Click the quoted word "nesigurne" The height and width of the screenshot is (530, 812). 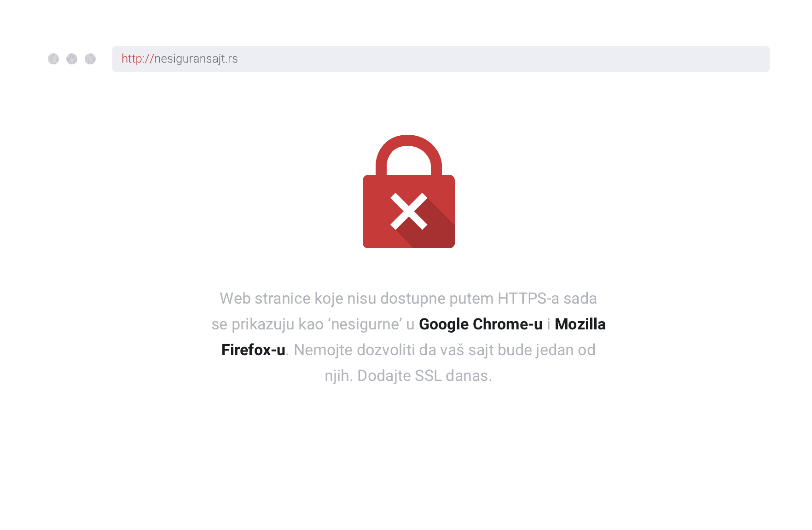click(x=365, y=324)
